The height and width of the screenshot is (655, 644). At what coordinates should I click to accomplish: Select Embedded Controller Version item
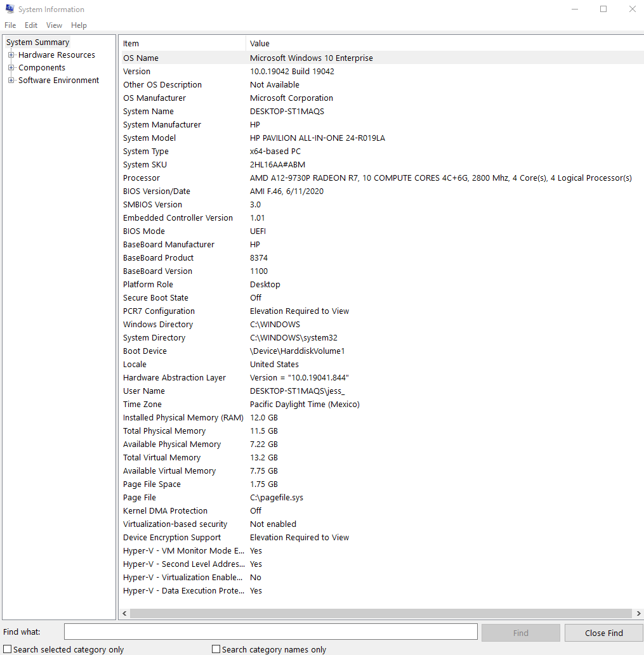pos(178,218)
